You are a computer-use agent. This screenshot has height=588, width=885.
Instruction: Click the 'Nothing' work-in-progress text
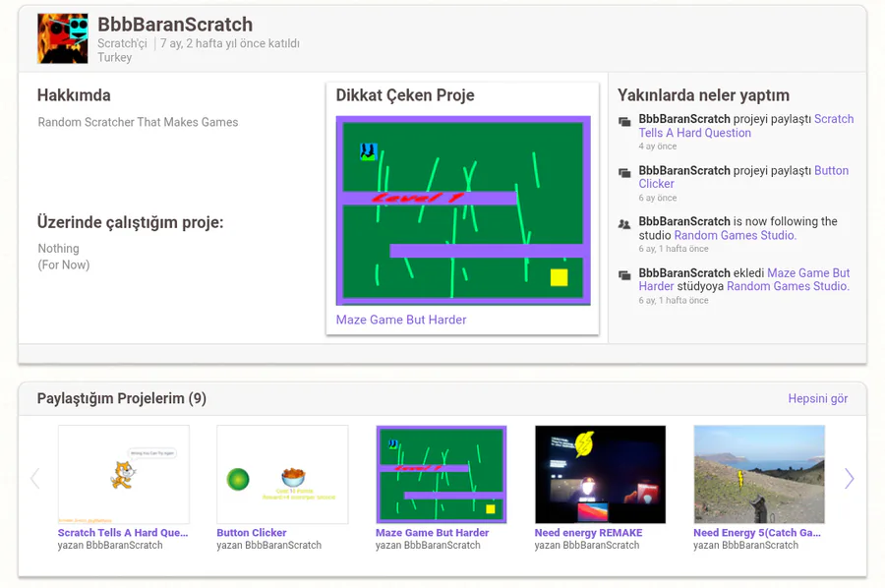58,249
